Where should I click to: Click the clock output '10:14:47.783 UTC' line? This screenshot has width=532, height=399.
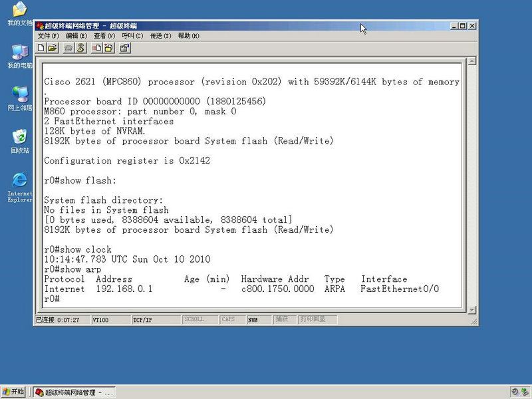click(127, 259)
